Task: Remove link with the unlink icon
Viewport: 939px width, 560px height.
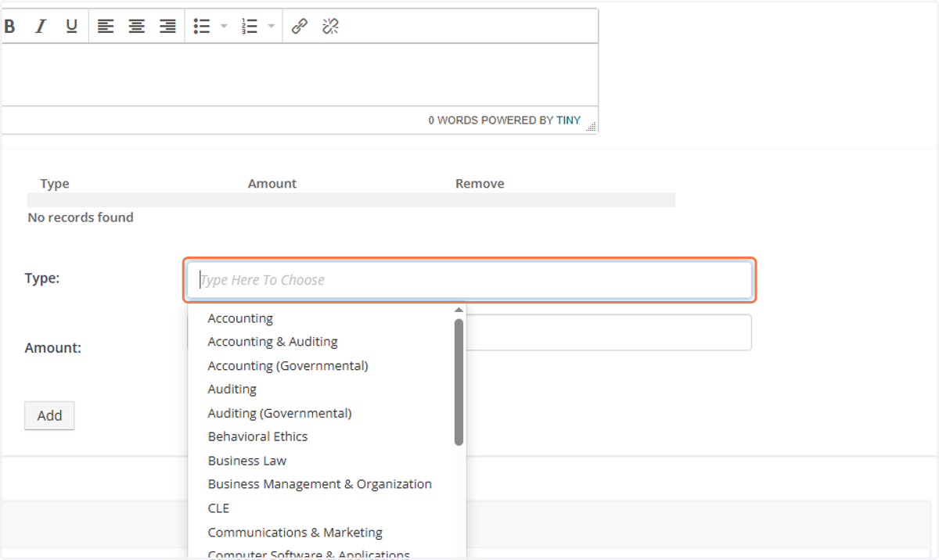Action: 330,27
